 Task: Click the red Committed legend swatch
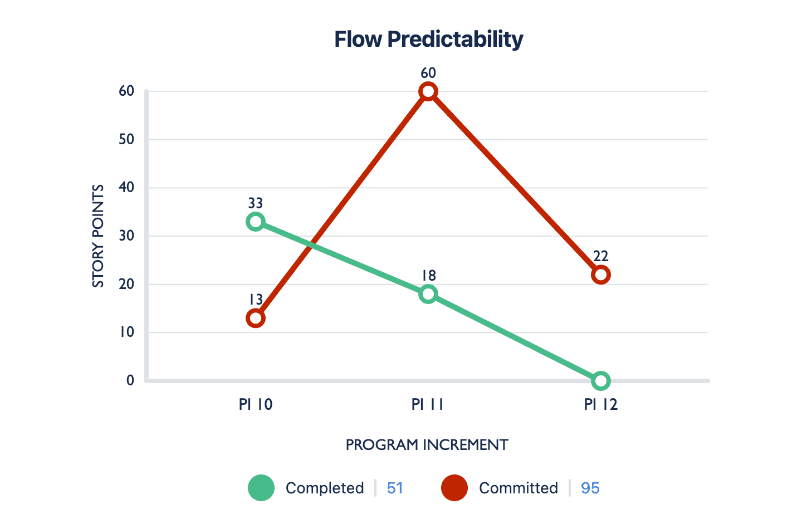[x=454, y=488]
